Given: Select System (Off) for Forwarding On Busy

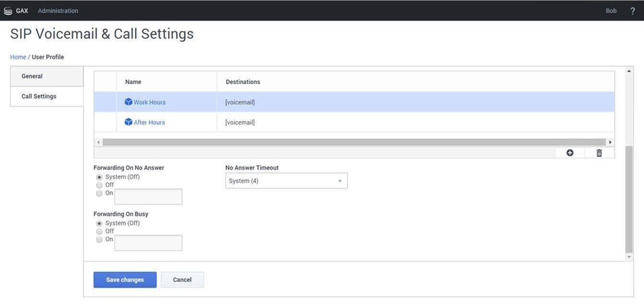Looking at the screenshot, I should pyautogui.click(x=99, y=223).
